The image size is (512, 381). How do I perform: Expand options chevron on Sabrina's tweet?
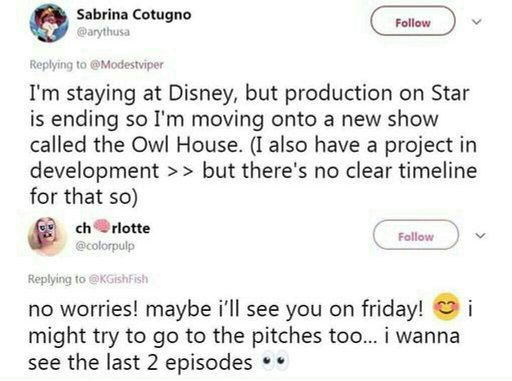coord(477,22)
